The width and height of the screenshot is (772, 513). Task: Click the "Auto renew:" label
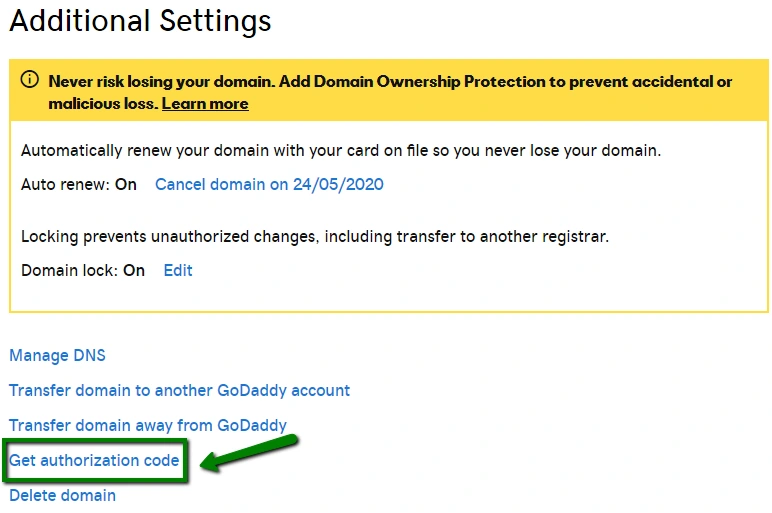point(65,185)
